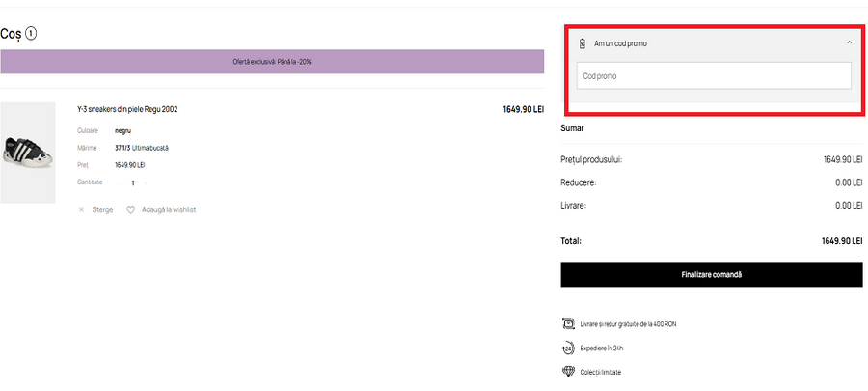The height and width of the screenshot is (391, 868).
Task: Decrease the product quantity by one
Action: point(120,182)
